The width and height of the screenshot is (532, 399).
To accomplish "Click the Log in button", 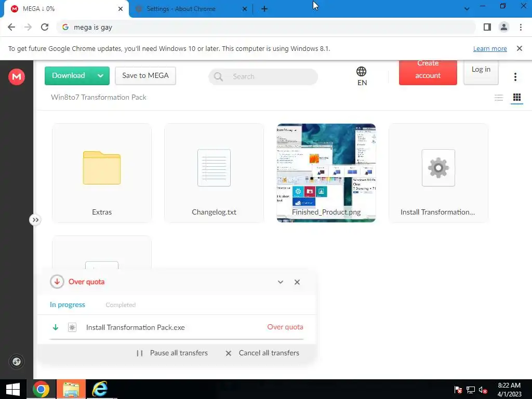I will click(x=481, y=72).
